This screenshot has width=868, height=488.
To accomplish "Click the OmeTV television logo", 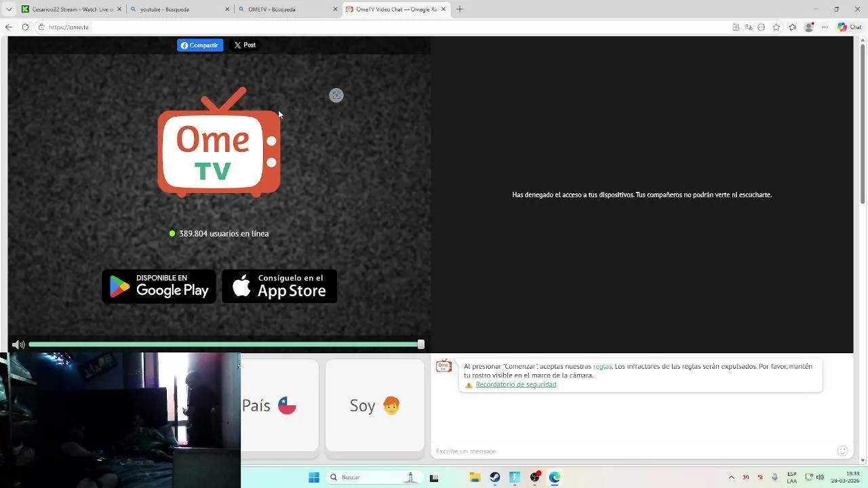I will [x=219, y=142].
